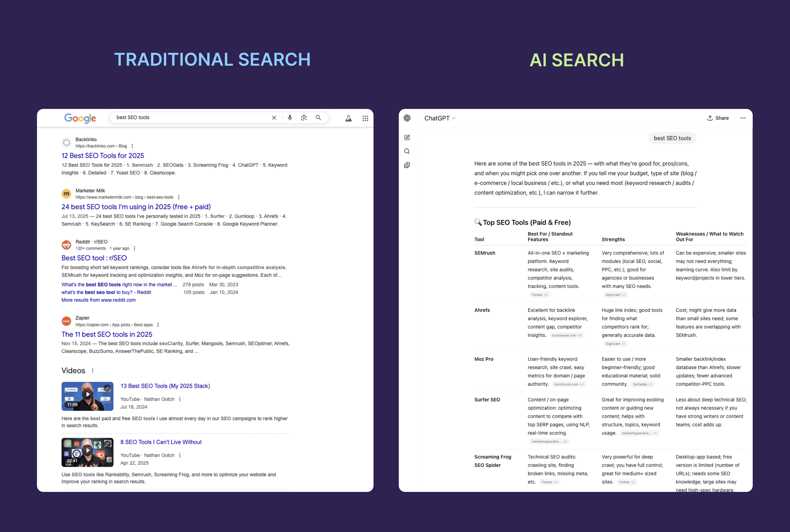Screen dimensions: 790x532
Task: Start a new chat in ChatGPT sidebar
Action: [407, 137]
